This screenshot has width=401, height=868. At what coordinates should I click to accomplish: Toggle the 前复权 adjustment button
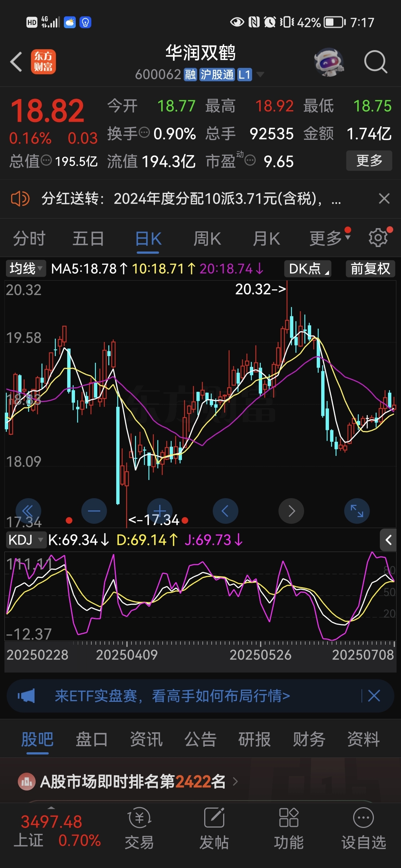pos(370,269)
